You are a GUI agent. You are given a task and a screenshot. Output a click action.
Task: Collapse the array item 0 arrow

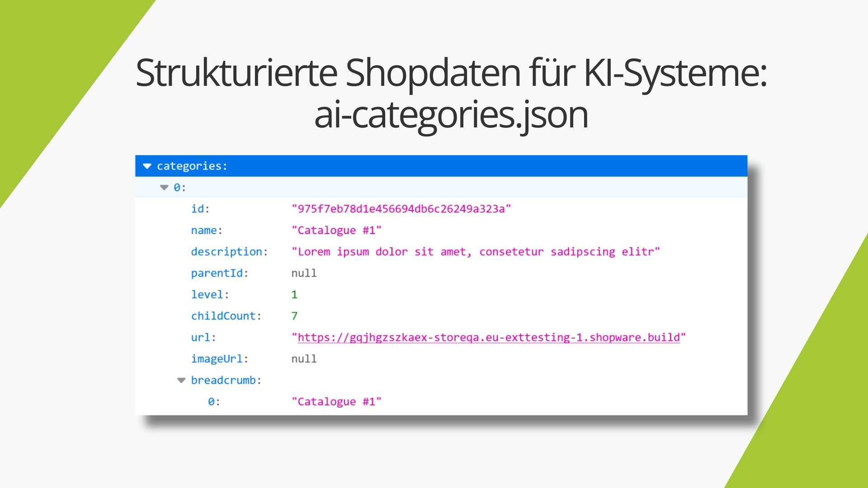(x=164, y=188)
